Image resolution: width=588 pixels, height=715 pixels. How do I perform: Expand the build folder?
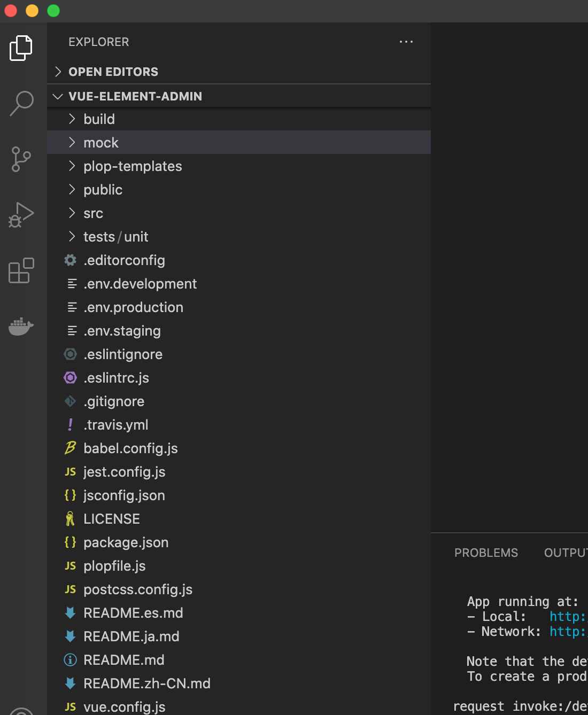239,119
